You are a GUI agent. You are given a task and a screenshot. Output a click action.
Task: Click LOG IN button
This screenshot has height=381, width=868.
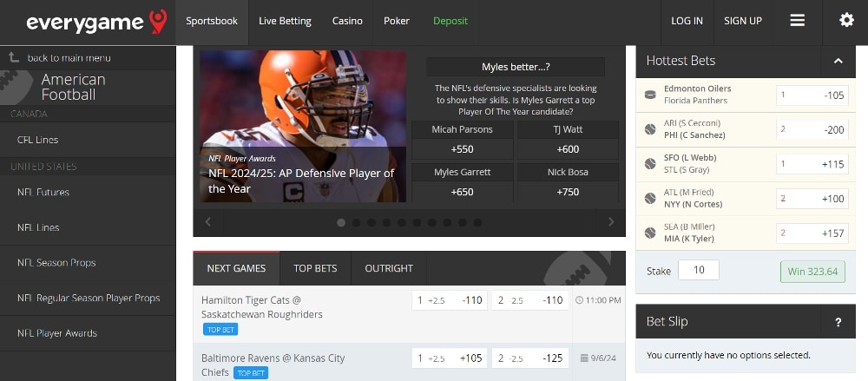coord(687,21)
